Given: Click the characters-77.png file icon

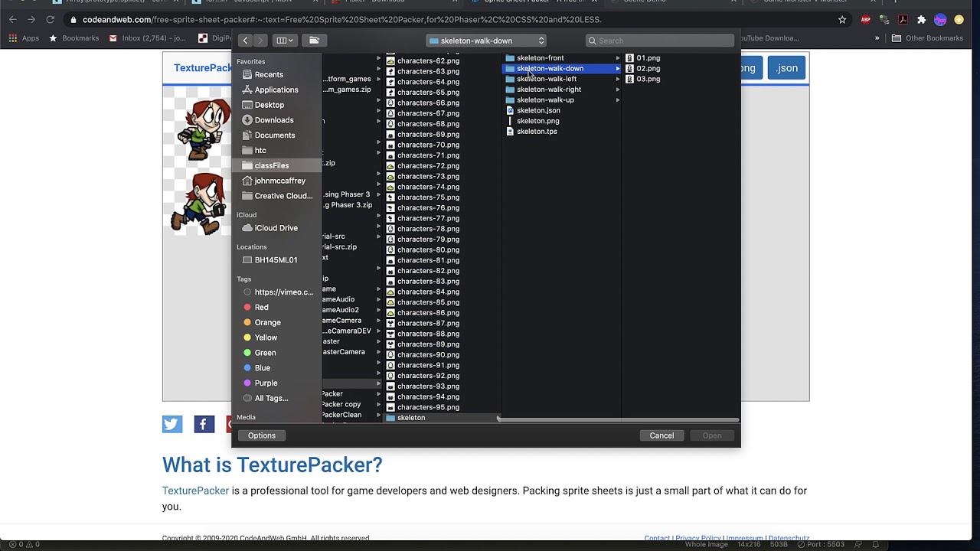Looking at the screenshot, I should pyautogui.click(x=390, y=218).
